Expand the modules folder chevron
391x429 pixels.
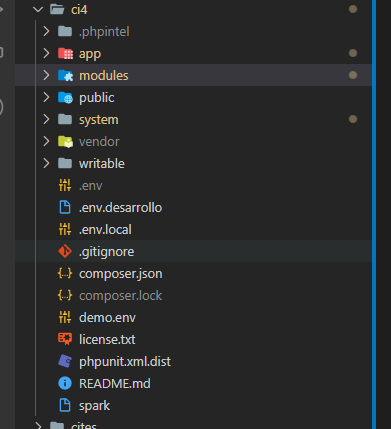pyautogui.click(x=46, y=75)
